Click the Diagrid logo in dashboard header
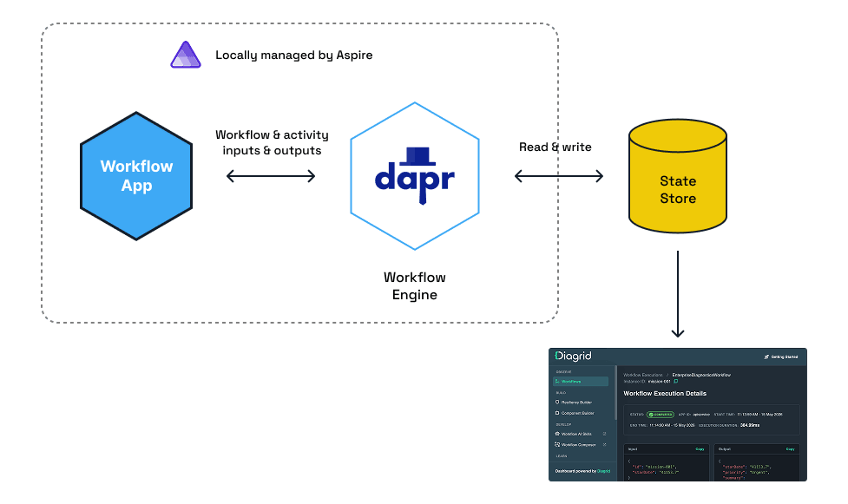 tap(573, 356)
